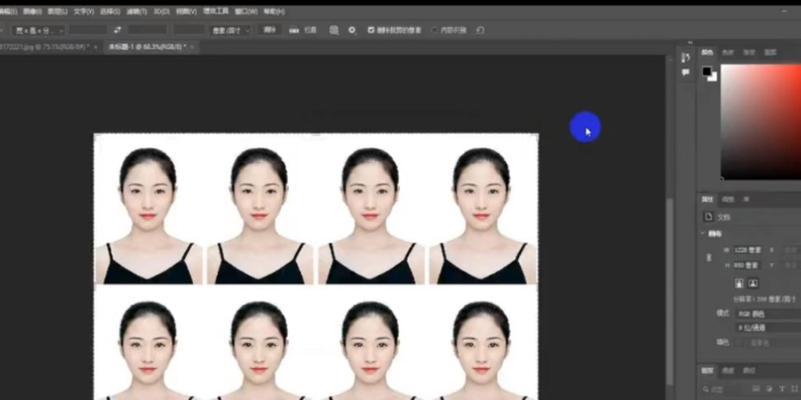Image resolution: width=801 pixels, height=400 pixels.
Task: Switch to the Properties (属性) tab
Action: (707, 199)
